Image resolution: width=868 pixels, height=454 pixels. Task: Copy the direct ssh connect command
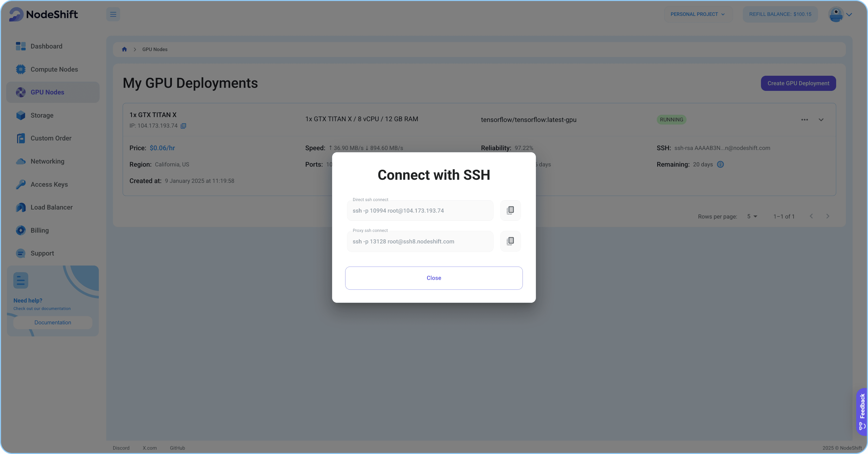510,210
